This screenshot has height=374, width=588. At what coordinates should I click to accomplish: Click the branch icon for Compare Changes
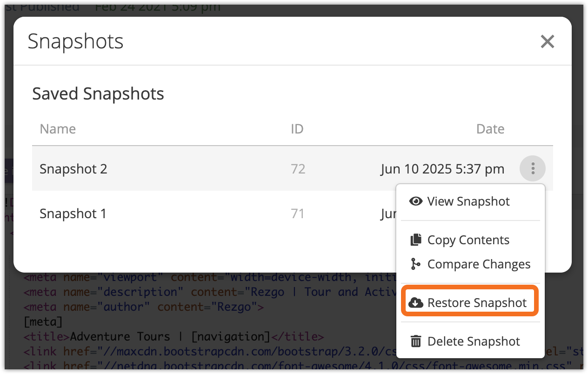(415, 264)
